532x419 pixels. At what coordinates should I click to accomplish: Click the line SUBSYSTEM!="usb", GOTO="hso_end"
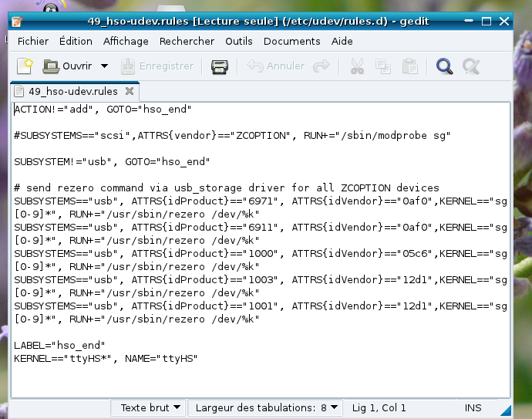pos(112,161)
